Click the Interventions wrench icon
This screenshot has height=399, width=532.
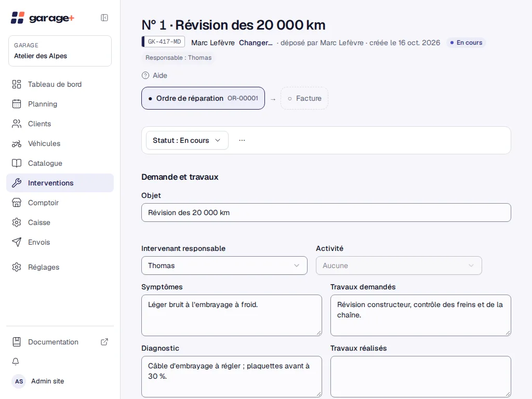coord(17,183)
